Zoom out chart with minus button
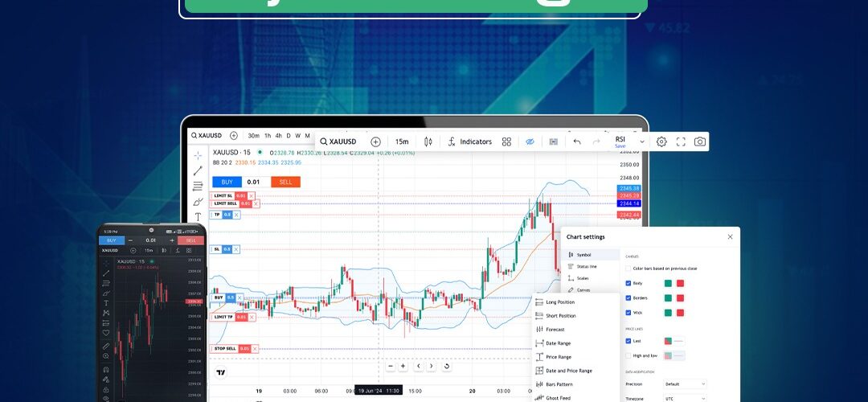 coord(391,366)
